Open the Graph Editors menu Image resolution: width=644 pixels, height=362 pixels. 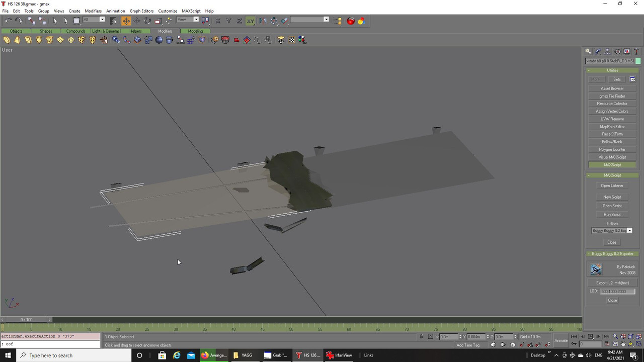pyautogui.click(x=141, y=11)
